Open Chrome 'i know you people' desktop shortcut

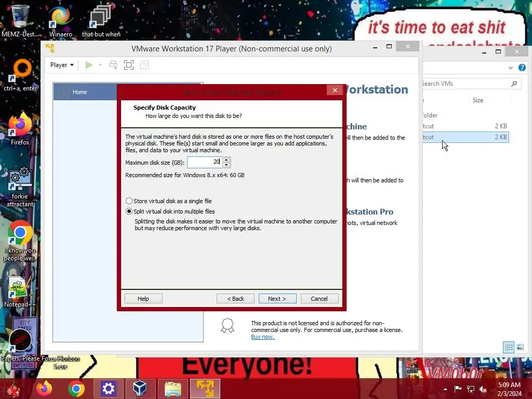click(x=20, y=241)
